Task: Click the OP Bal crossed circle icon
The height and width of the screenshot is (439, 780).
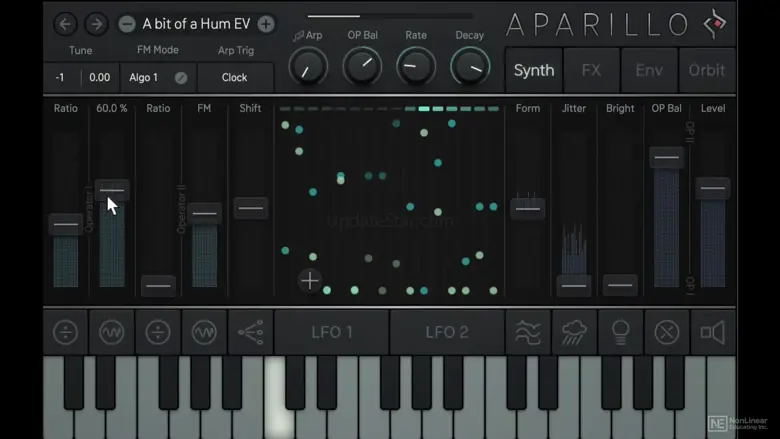Action: coord(667,332)
